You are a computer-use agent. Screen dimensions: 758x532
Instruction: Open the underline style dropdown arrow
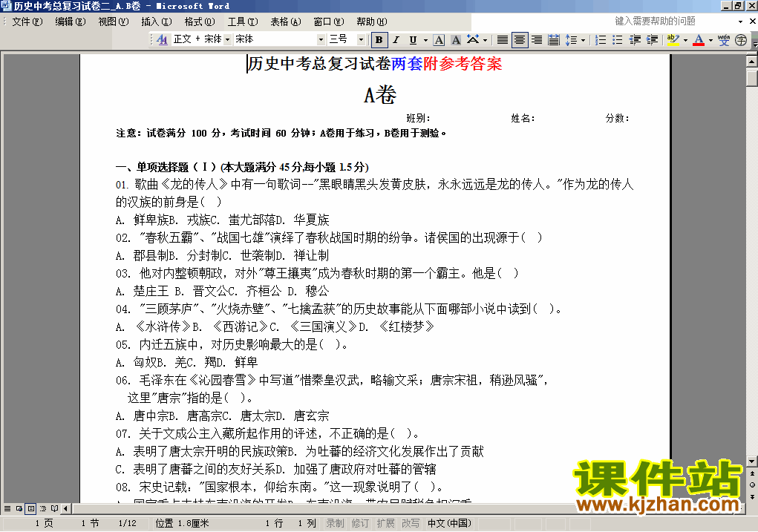pyautogui.click(x=425, y=40)
